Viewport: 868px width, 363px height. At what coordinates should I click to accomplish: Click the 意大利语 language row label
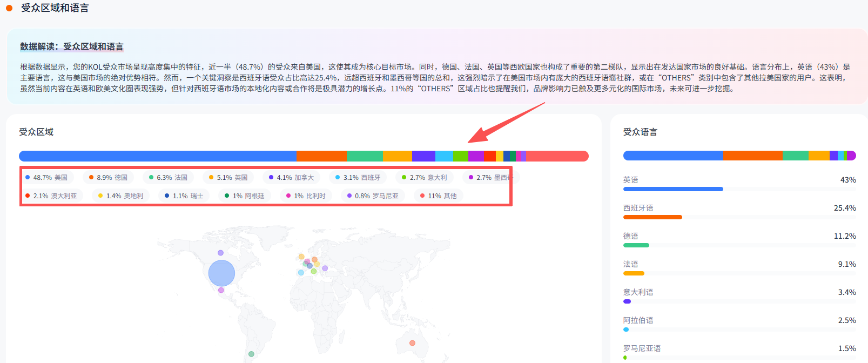tap(638, 292)
